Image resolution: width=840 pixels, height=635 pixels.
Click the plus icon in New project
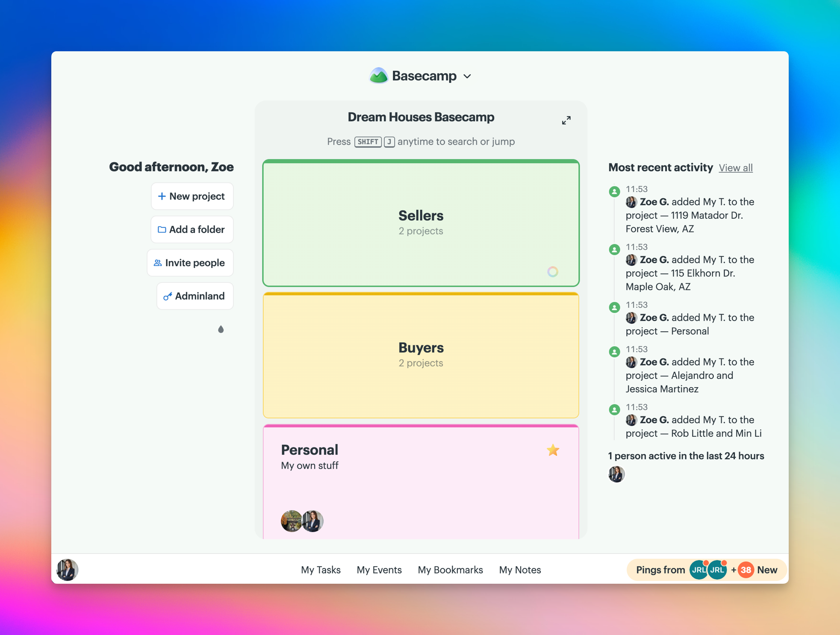162,196
